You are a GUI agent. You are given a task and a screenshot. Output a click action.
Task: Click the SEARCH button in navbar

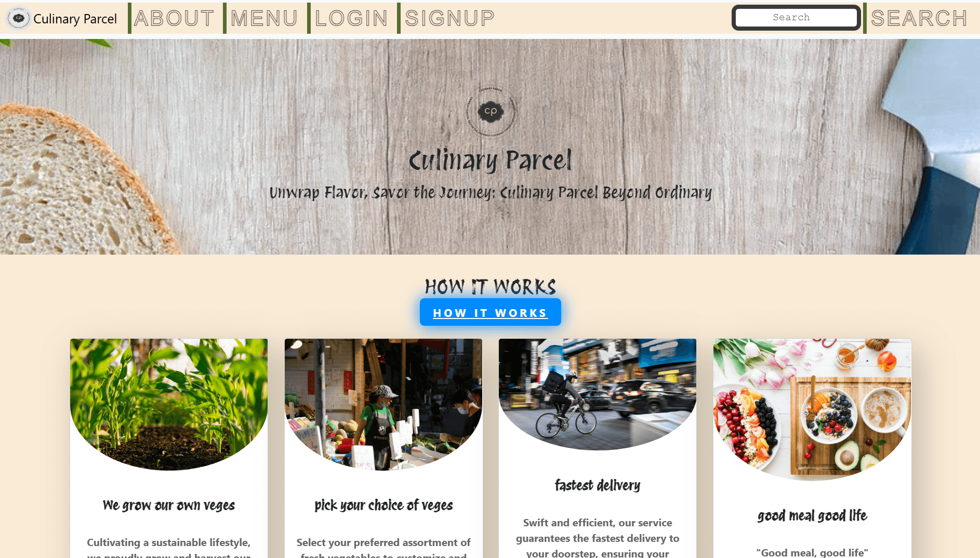919,18
